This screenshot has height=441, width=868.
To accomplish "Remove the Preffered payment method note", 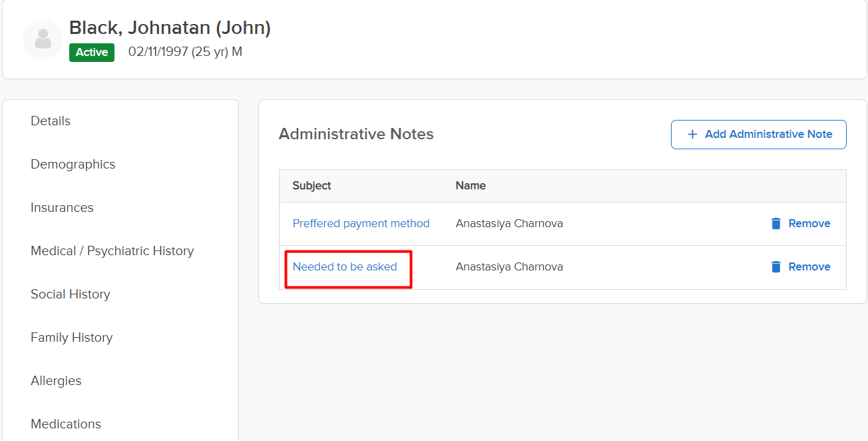I will 809,224.
